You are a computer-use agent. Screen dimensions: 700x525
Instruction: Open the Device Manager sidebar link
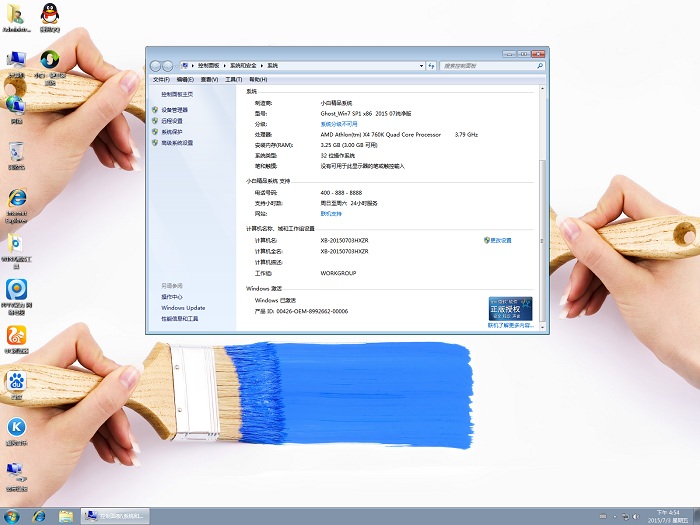coord(174,110)
